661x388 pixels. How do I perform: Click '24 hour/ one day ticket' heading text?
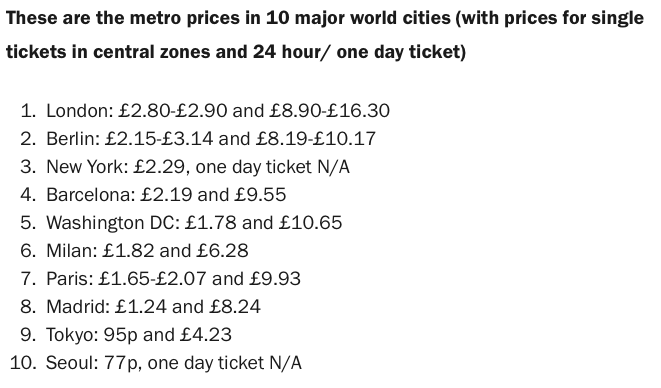click(359, 52)
